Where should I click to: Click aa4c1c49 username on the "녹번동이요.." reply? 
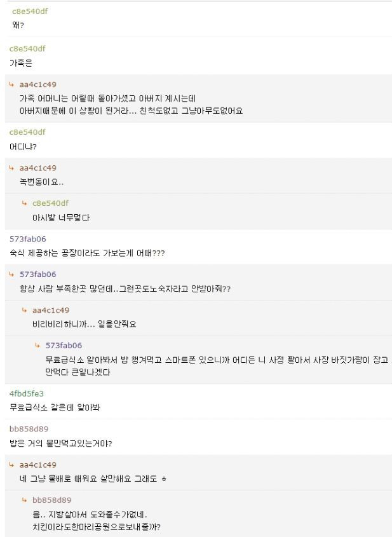[x=37, y=168]
